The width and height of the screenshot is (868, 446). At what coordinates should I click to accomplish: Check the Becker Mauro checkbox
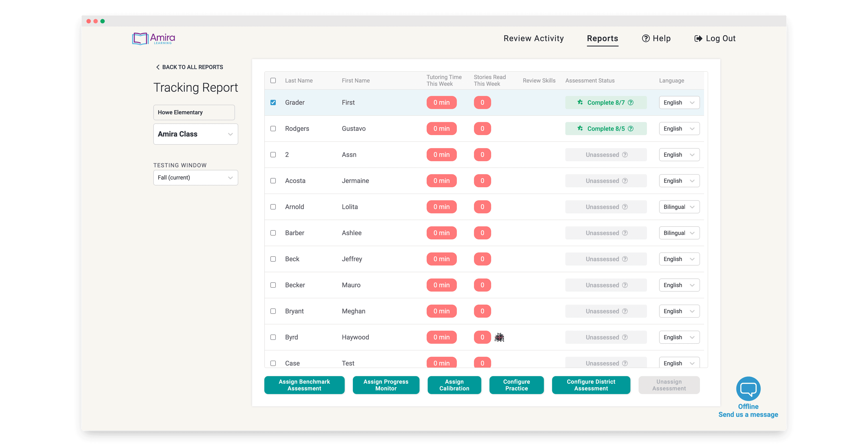273,285
